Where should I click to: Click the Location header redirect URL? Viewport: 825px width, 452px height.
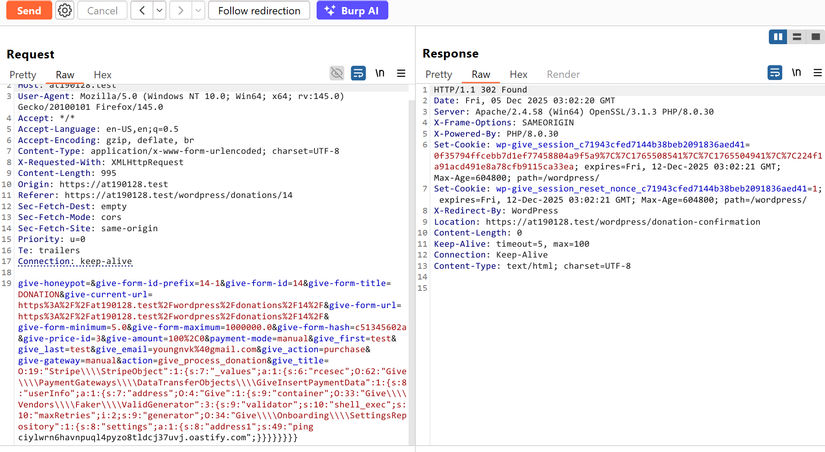click(622, 222)
